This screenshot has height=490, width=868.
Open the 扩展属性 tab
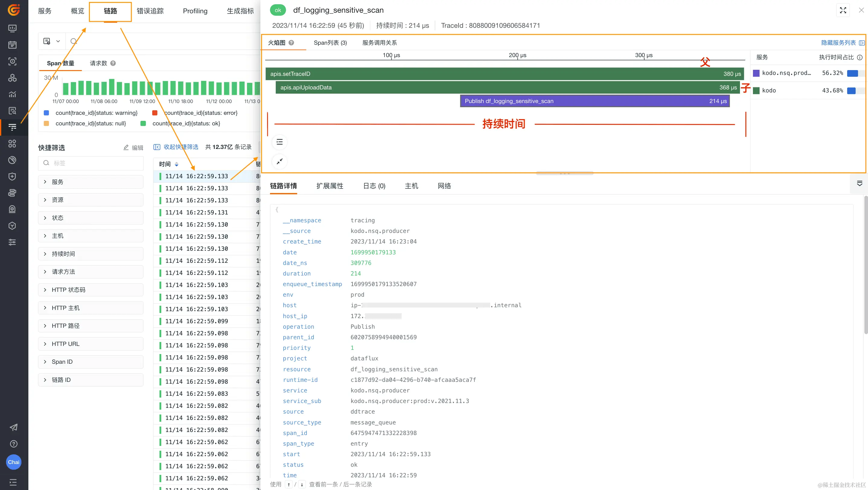pos(330,186)
